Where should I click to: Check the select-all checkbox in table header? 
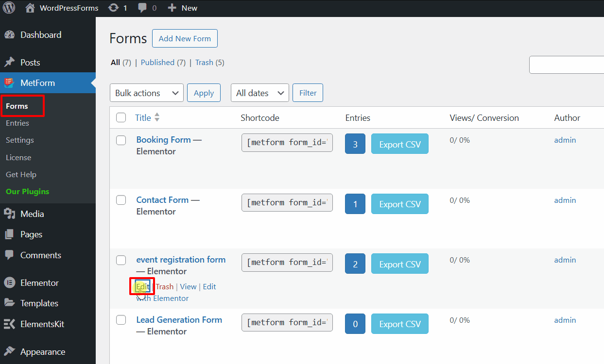point(121,117)
